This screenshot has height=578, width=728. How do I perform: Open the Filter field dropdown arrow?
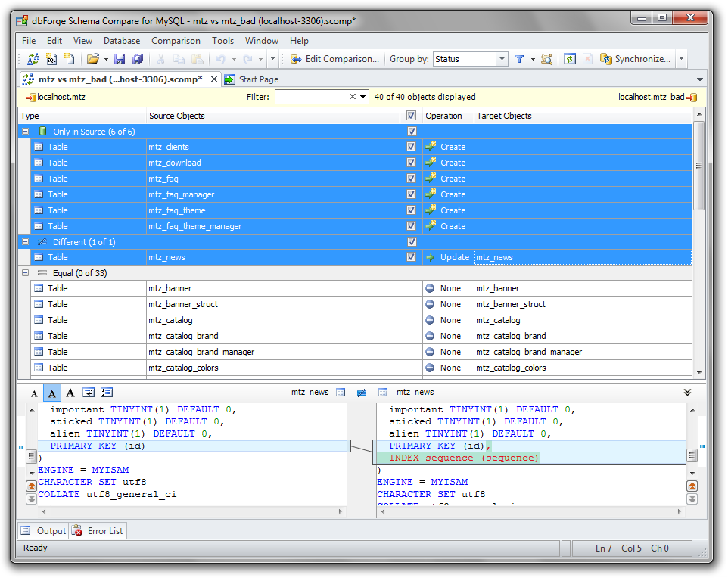coord(363,97)
